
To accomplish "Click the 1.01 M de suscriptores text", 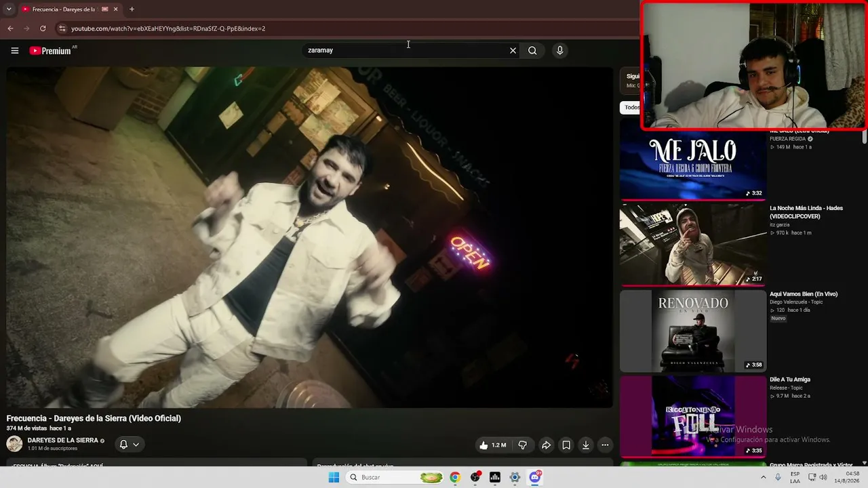I will point(52,449).
